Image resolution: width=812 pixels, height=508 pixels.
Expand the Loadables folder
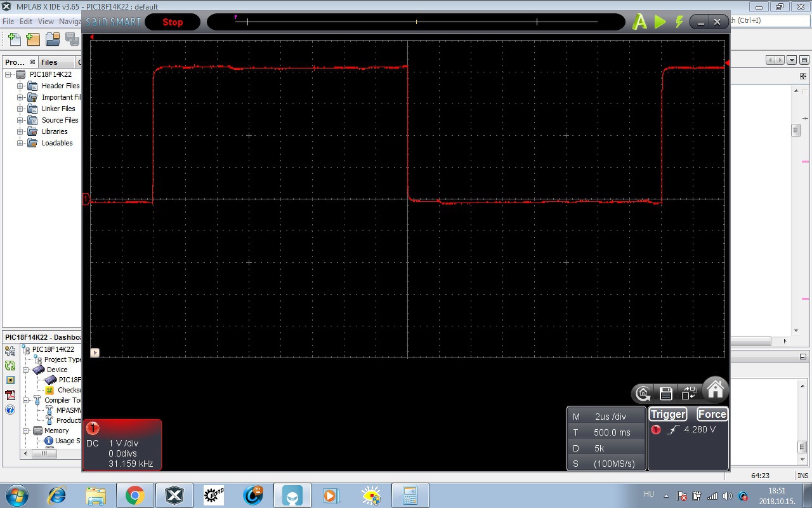20,143
